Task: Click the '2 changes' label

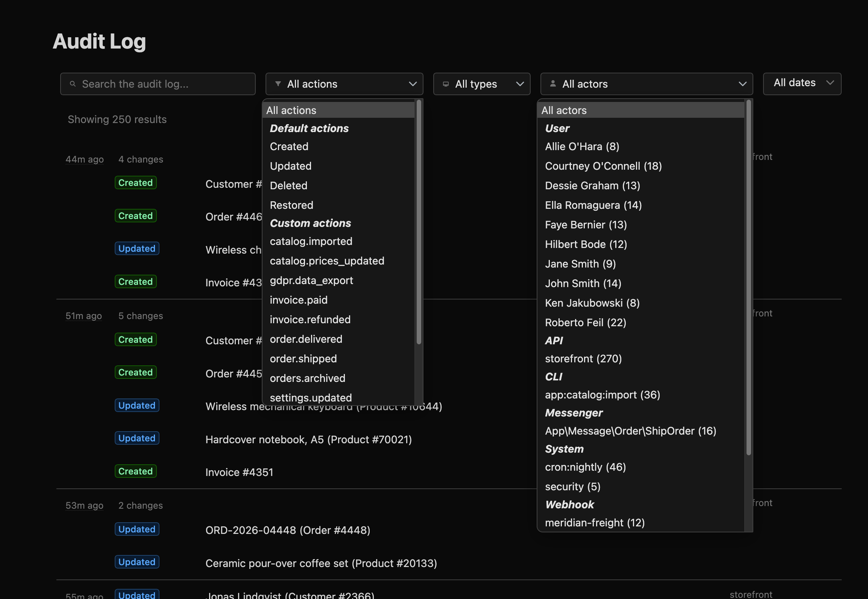Action: click(140, 505)
